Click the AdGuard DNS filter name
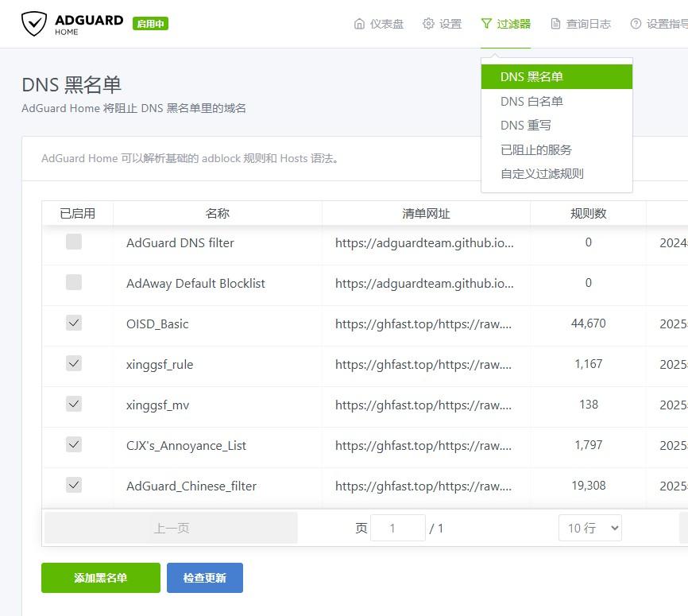Screen dimensions: 688x616 (x=180, y=242)
